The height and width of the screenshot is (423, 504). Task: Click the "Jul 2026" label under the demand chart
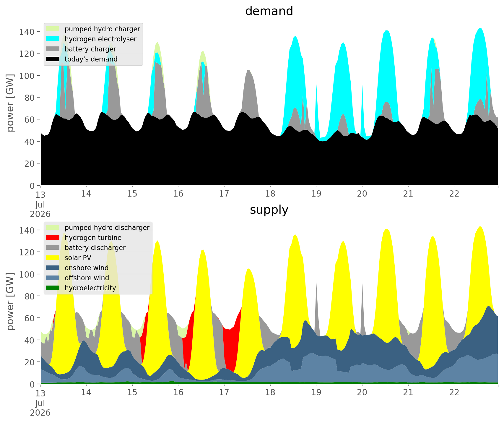(x=40, y=209)
